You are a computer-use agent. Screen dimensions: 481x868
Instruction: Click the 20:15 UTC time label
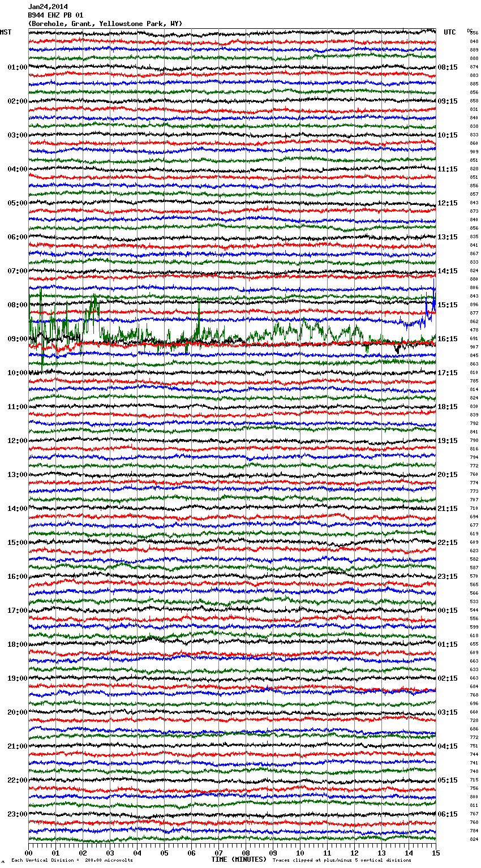click(x=448, y=475)
